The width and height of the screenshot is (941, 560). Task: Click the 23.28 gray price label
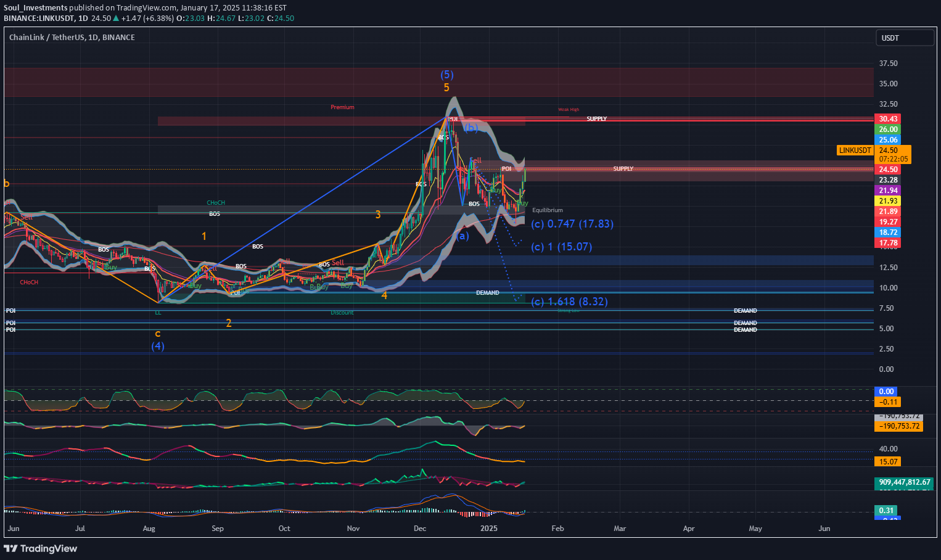(x=888, y=180)
